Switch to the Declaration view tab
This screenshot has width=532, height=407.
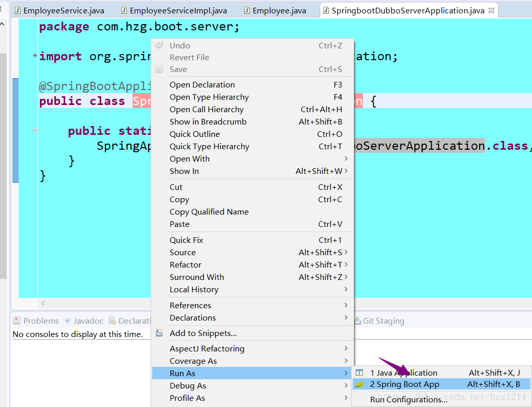pos(130,321)
